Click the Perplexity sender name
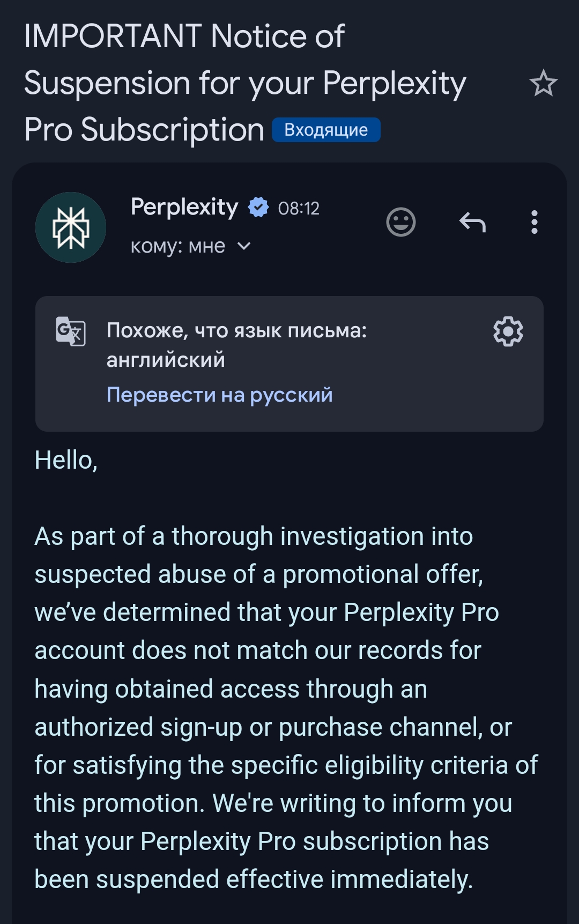This screenshot has height=924, width=579. click(184, 207)
